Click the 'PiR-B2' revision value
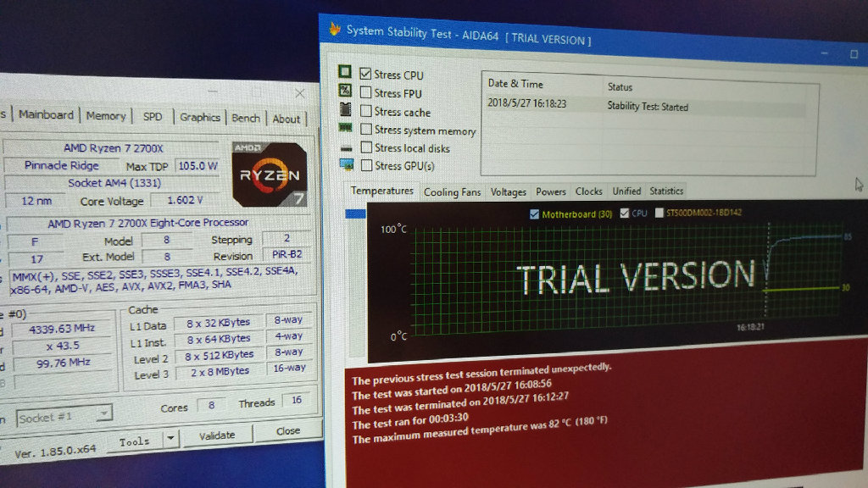 point(287,254)
